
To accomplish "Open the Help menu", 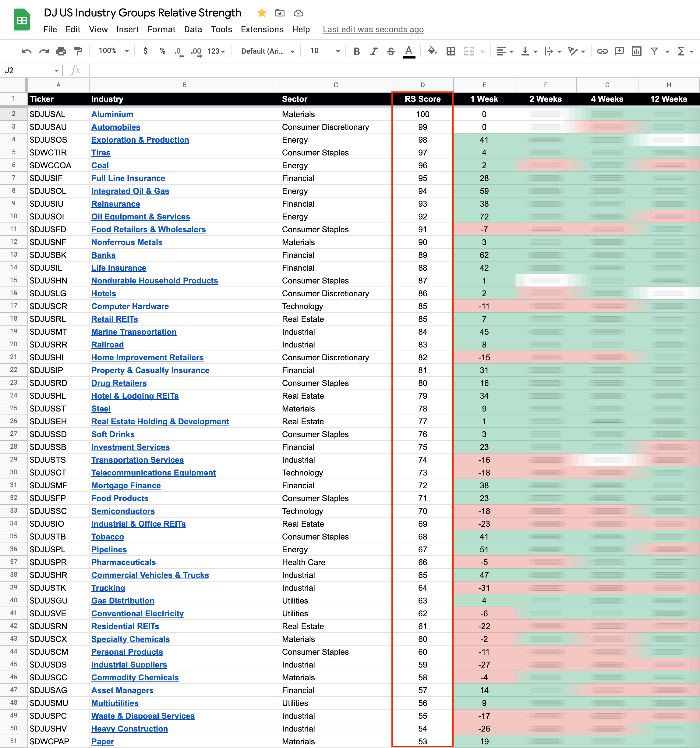I will tap(301, 29).
